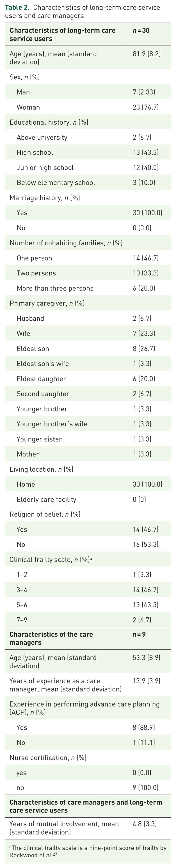Select the value 7 (2.33) for Man
176x868 pixels.
point(144,92)
